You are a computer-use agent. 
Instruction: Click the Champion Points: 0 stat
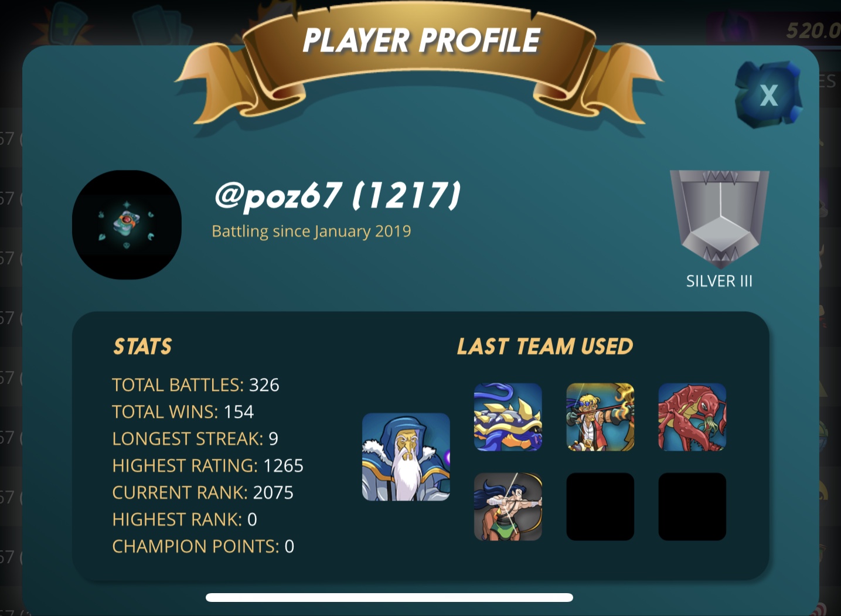coord(203,547)
